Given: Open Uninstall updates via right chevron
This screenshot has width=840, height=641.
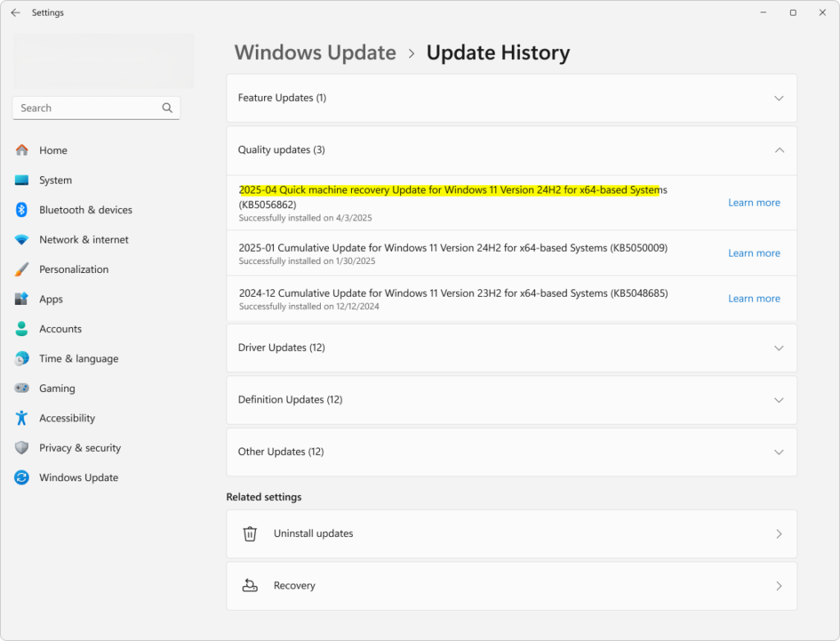Looking at the screenshot, I should [x=779, y=534].
